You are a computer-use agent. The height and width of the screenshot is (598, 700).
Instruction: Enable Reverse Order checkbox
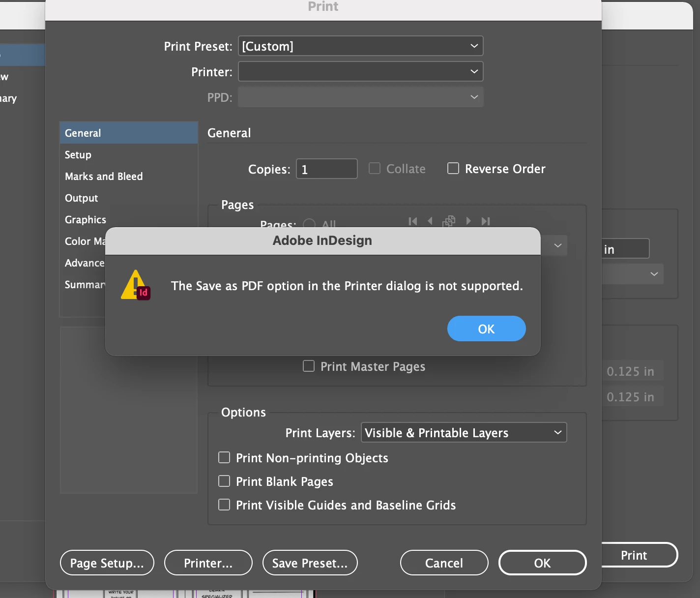pyautogui.click(x=453, y=169)
